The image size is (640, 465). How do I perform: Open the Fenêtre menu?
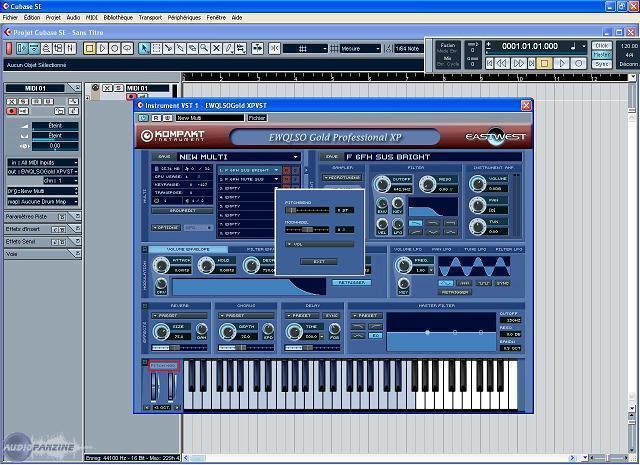click(216, 18)
